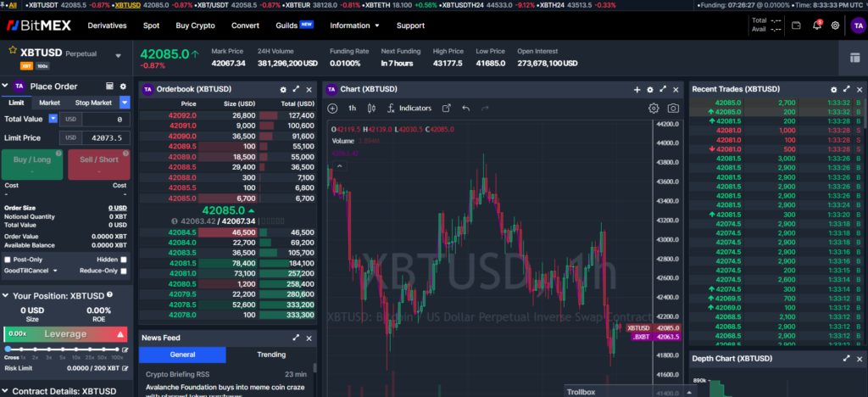Enable the Hidden order checkbox
This screenshot has height=397, width=868.
(124, 260)
